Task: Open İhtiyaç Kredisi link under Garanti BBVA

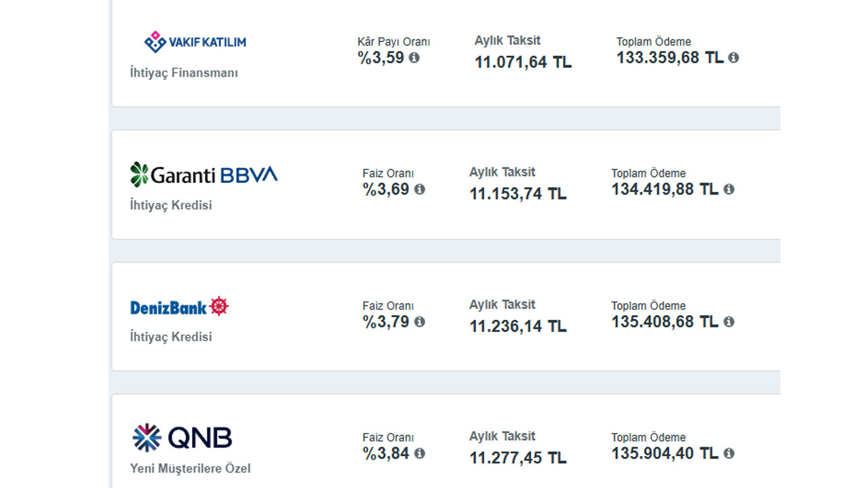Action: [171, 205]
